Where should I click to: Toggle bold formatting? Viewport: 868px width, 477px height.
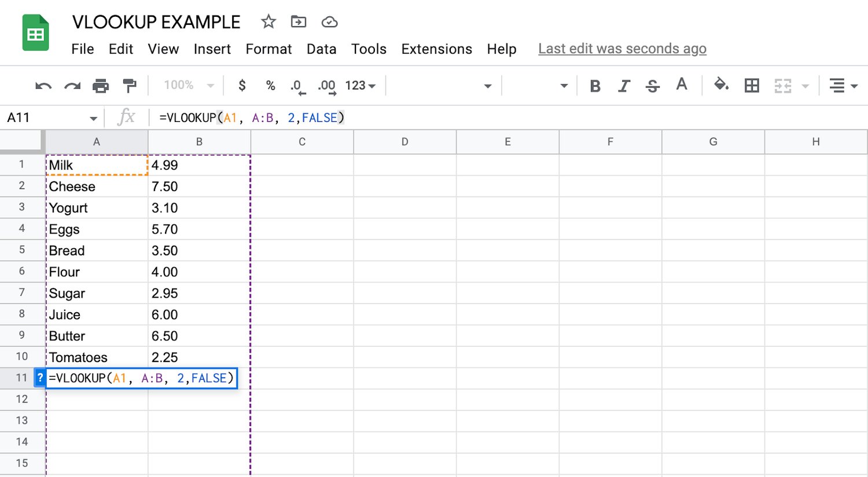pos(595,85)
